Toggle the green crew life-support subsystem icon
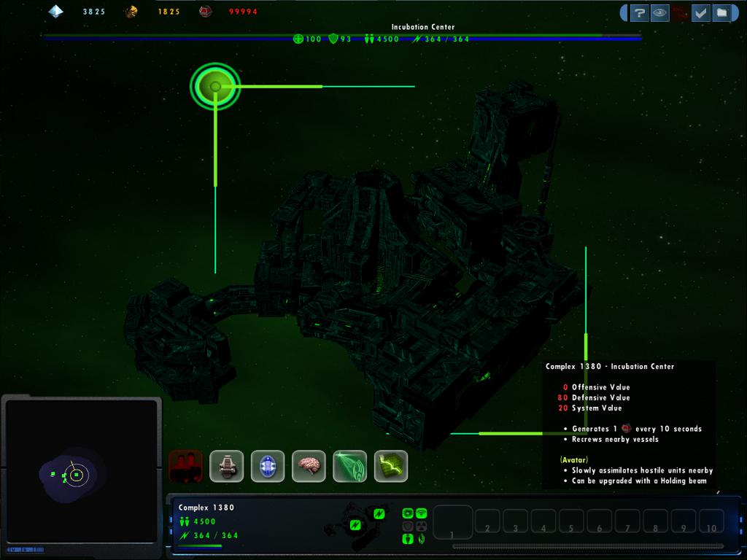This screenshot has height=560, width=747. click(x=408, y=539)
